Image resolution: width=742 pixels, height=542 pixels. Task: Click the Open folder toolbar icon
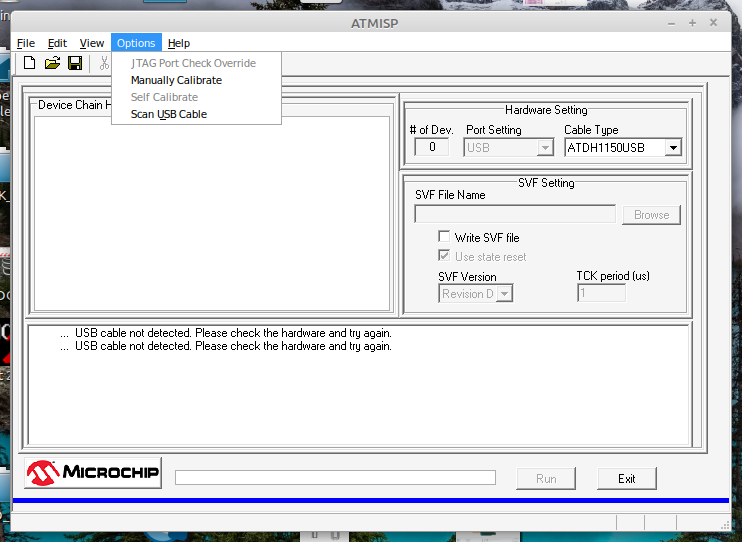[x=52, y=63]
